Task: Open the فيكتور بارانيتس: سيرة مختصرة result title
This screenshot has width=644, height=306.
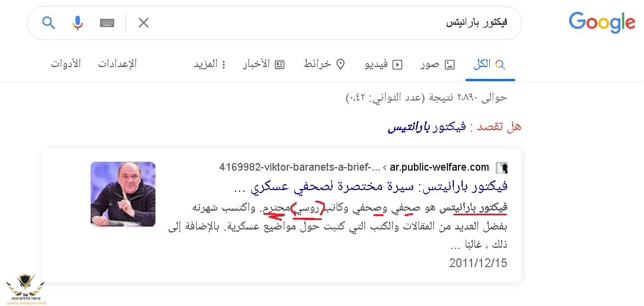Action: [x=371, y=187]
